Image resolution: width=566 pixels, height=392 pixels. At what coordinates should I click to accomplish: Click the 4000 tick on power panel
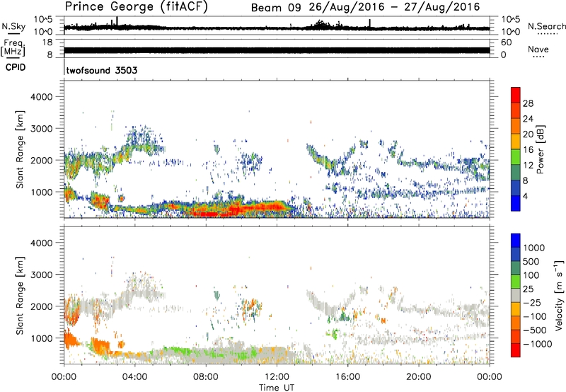(x=41, y=97)
